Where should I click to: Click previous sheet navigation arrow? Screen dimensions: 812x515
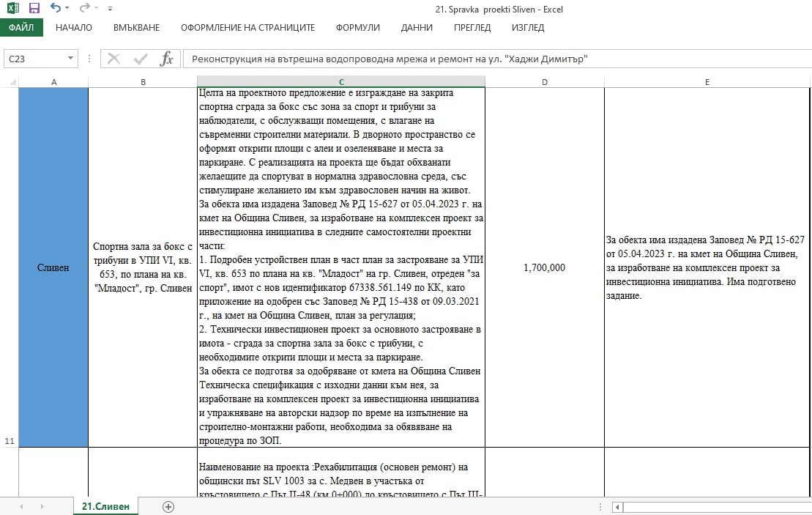[21, 506]
